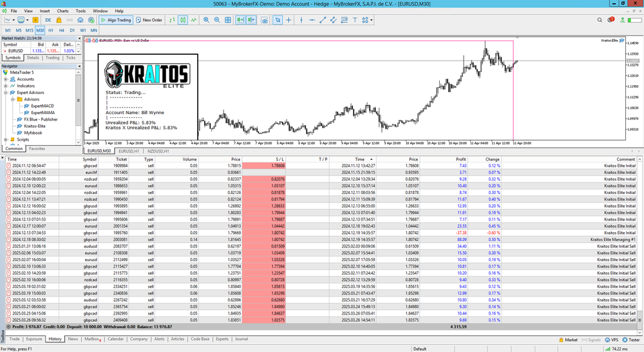Open search magnifier in top right
This screenshot has height=352, width=644.
[600, 20]
